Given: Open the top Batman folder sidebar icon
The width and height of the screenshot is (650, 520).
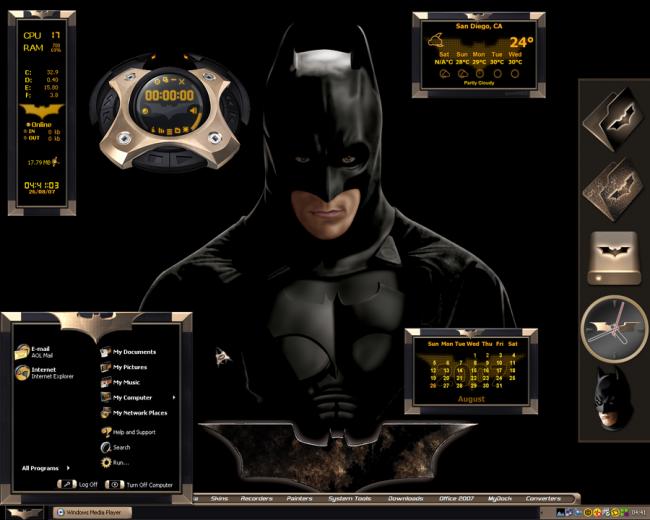Looking at the screenshot, I should tap(614, 119).
